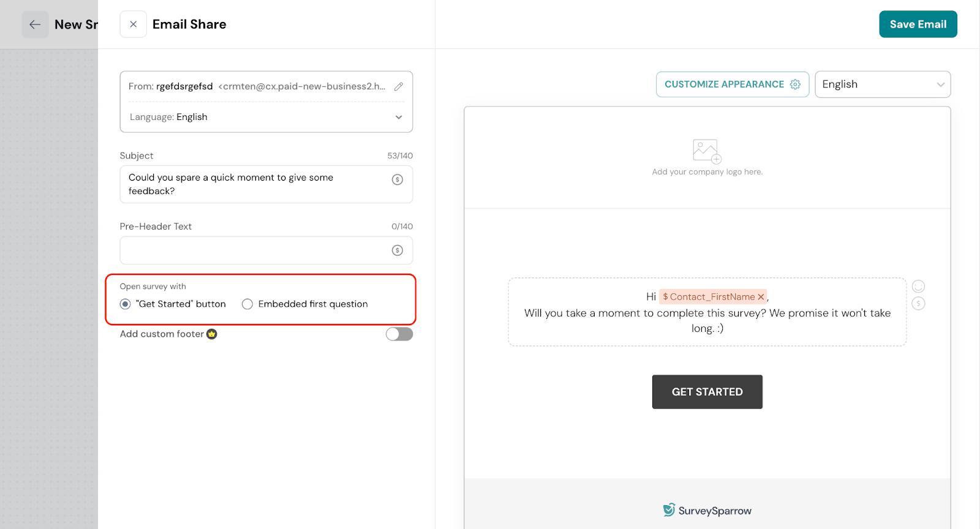Click variable icon beside message body
The width and height of the screenshot is (980, 529).
tap(918, 304)
